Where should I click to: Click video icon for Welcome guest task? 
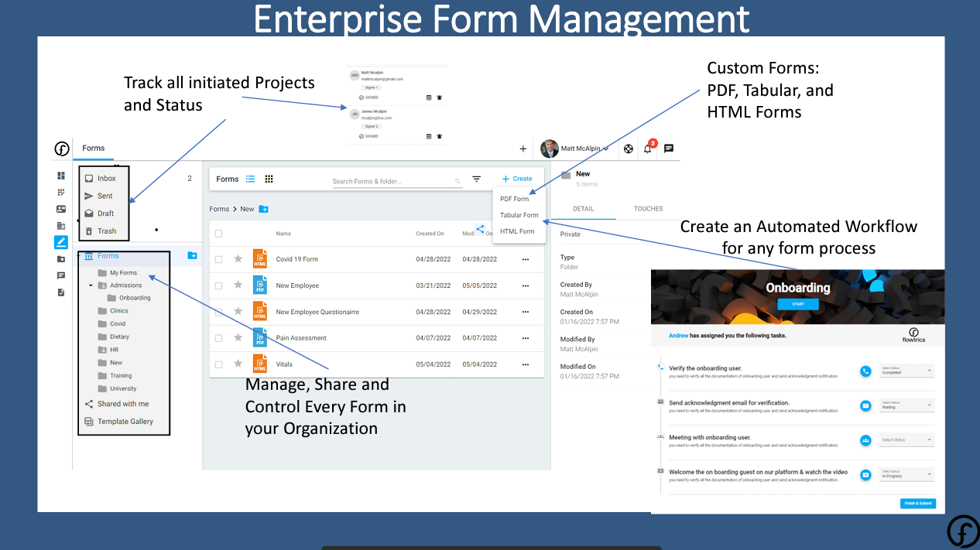tap(865, 474)
